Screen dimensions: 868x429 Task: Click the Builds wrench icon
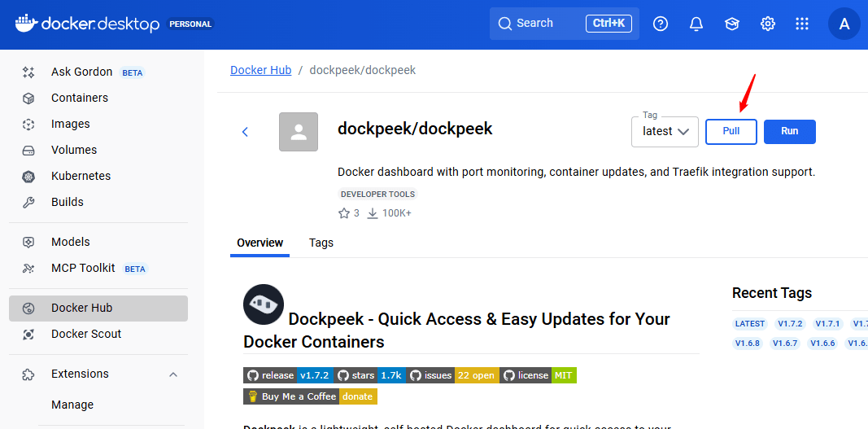click(x=28, y=203)
